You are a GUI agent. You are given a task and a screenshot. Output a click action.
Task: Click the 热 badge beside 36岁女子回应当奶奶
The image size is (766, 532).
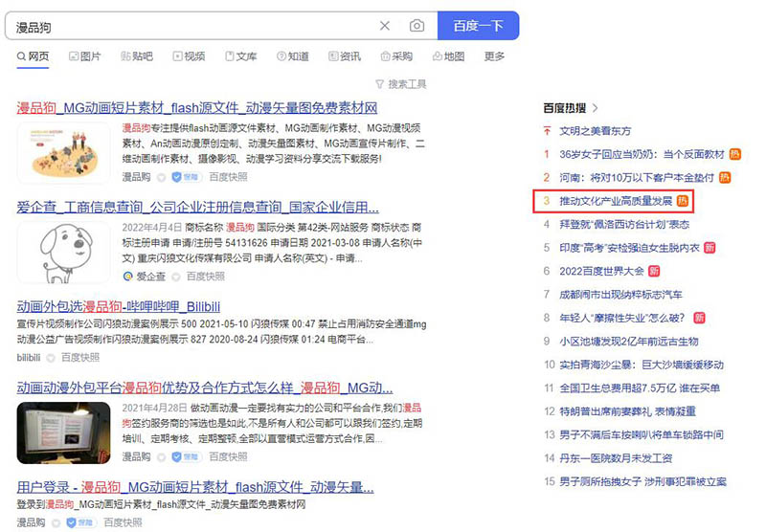[x=735, y=154]
